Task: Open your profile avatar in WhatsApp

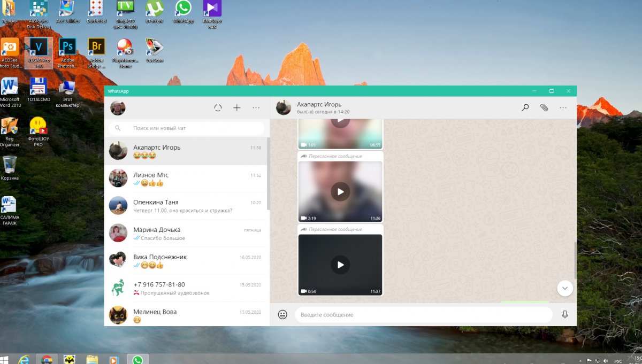Action: click(x=118, y=108)
